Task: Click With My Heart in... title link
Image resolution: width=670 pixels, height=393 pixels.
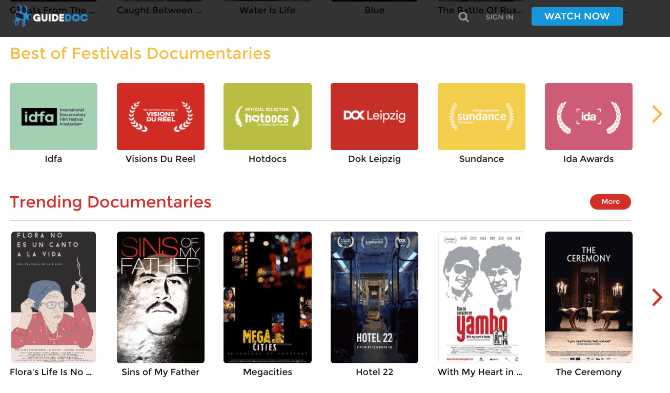Action: (480, 372)
